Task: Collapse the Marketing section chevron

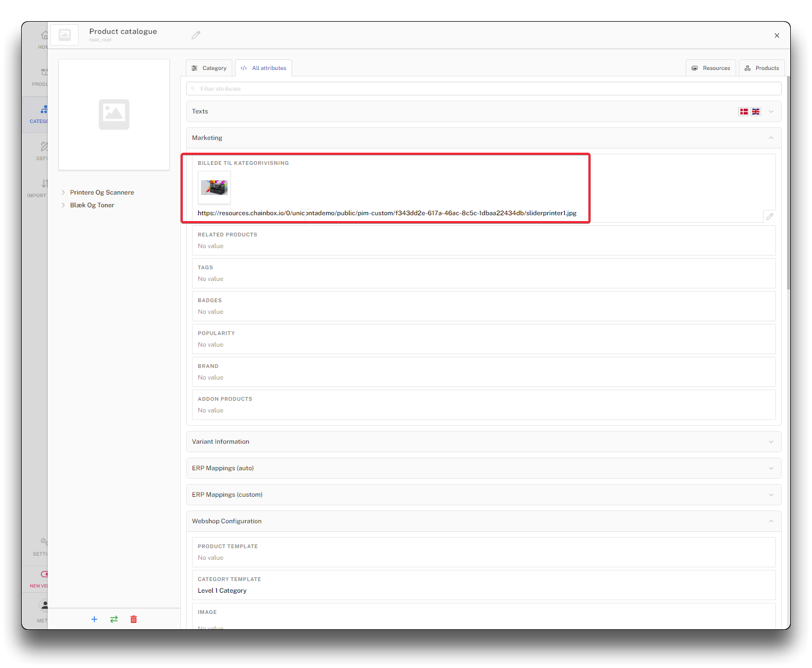Action: (771, 138)
